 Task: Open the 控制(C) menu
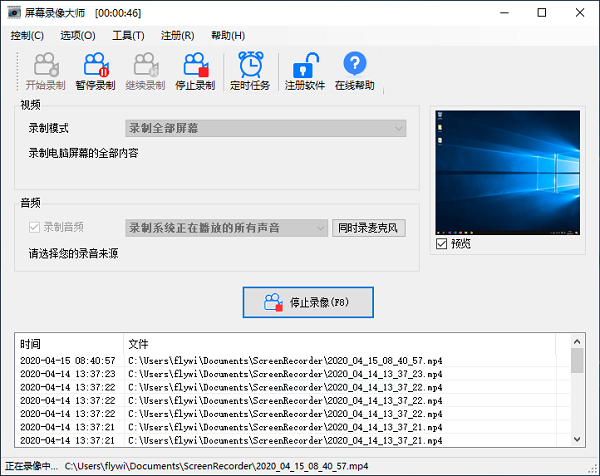(27, 35)
